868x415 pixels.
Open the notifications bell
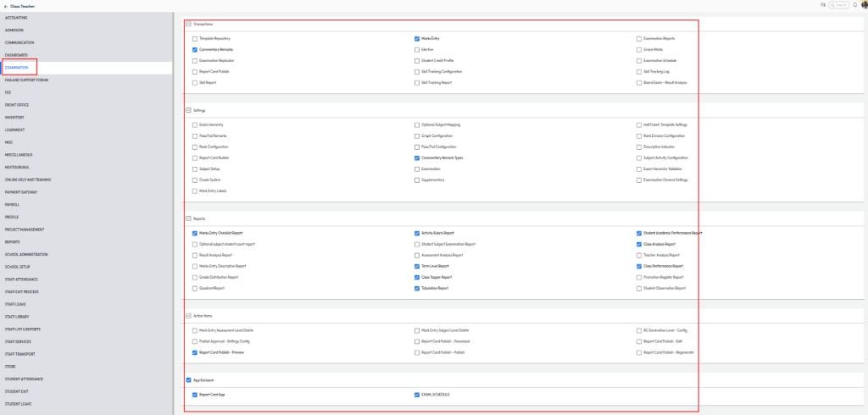[854, 5]
